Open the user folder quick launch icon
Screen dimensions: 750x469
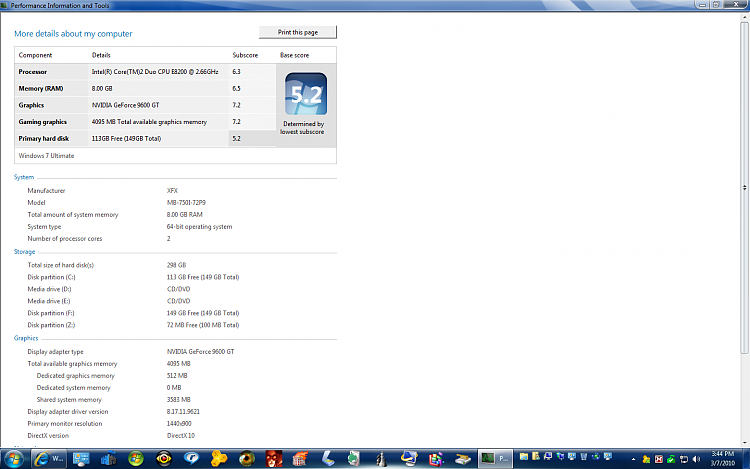[536, 457]
